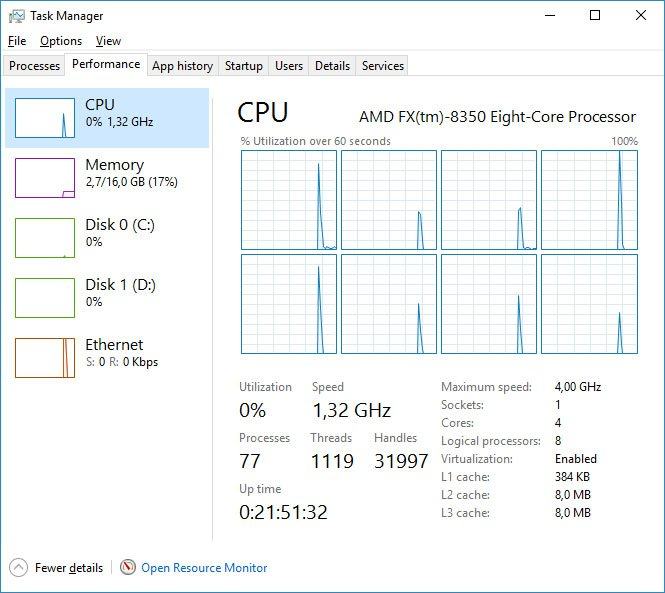Image resolution: width=665 pixels, height=593 pixels.
Task: Open the File menu
Action: pyautogui.click(x=17, y=41)
